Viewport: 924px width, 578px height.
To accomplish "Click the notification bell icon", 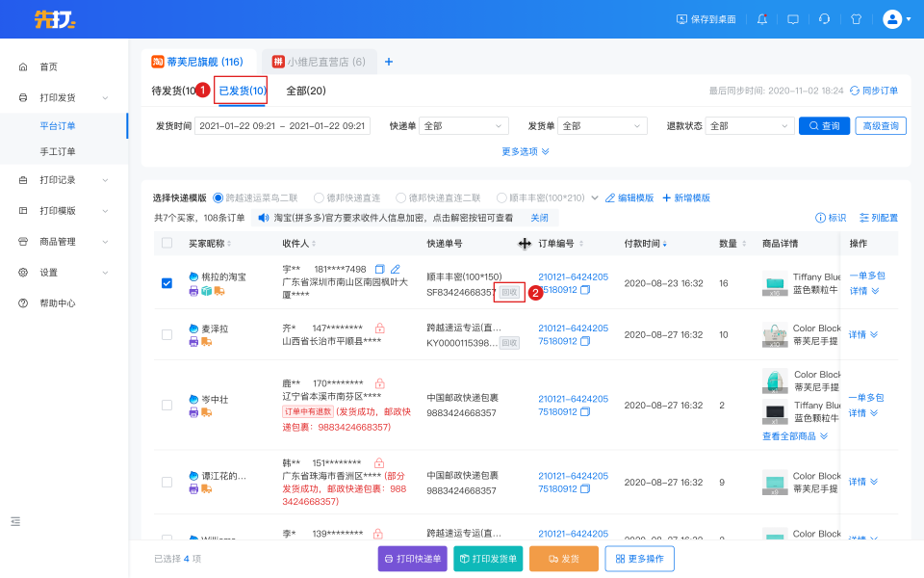I will (x=762, y=18).
